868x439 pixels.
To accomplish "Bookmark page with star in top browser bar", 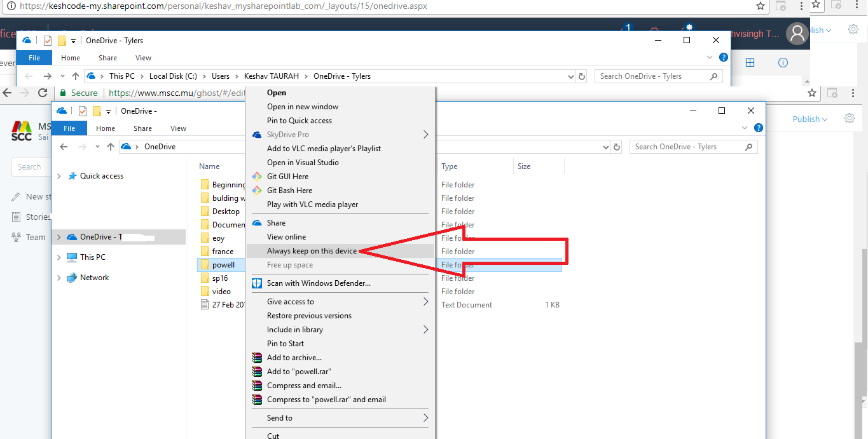I will tap(761, 6).
